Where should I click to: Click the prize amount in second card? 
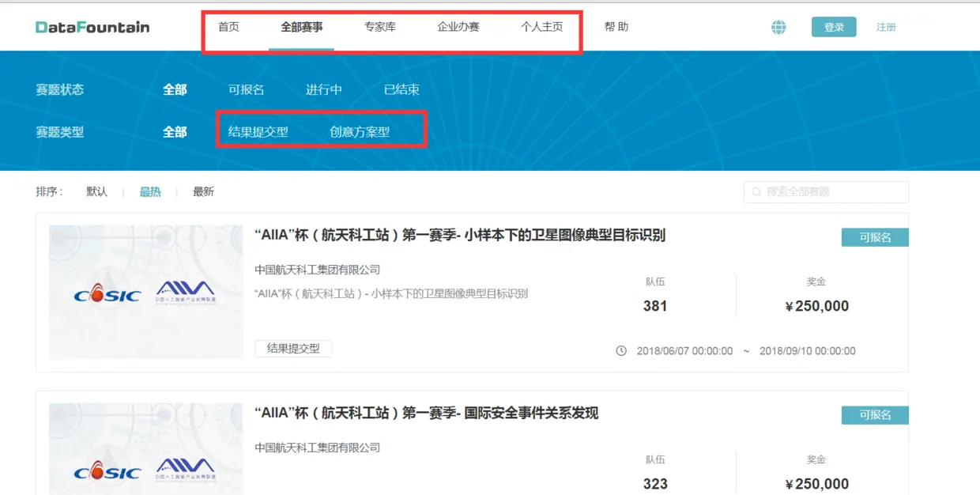[x=817, y=484]
